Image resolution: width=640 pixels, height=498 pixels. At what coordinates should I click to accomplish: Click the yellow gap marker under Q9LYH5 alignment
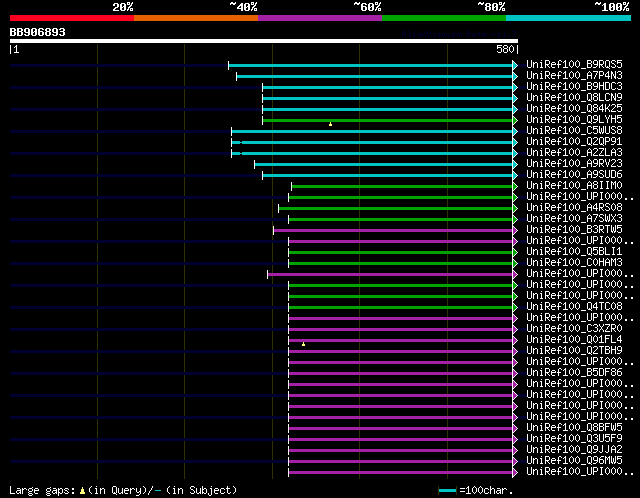[x=330, y=124]
